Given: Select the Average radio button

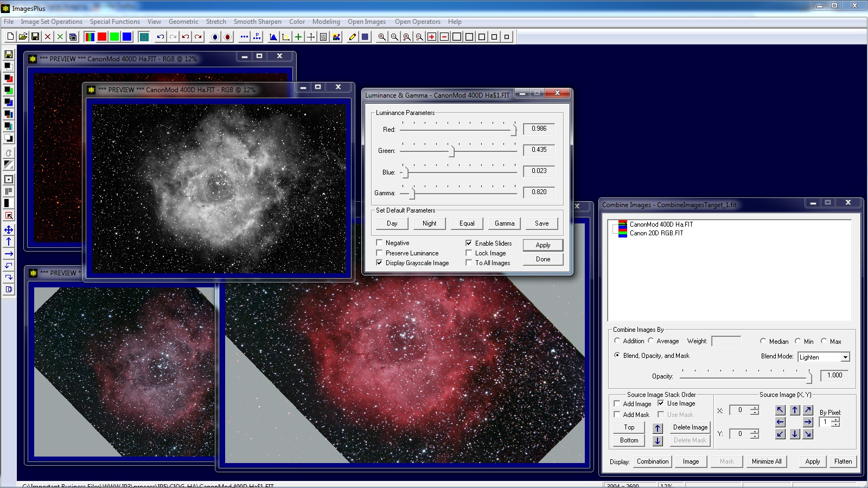Looking at the screenshot, I should 650,341.
